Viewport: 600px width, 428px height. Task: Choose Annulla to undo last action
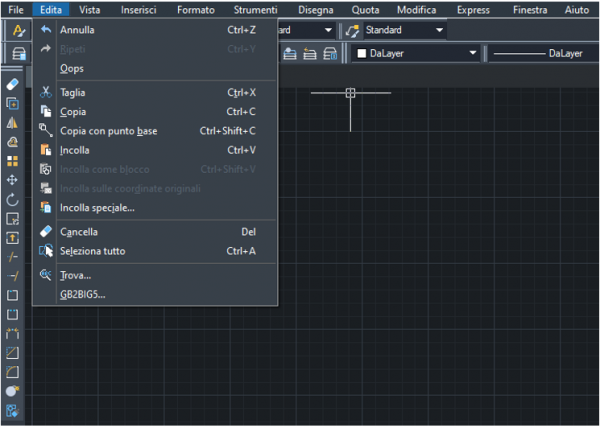pos(155,30)
